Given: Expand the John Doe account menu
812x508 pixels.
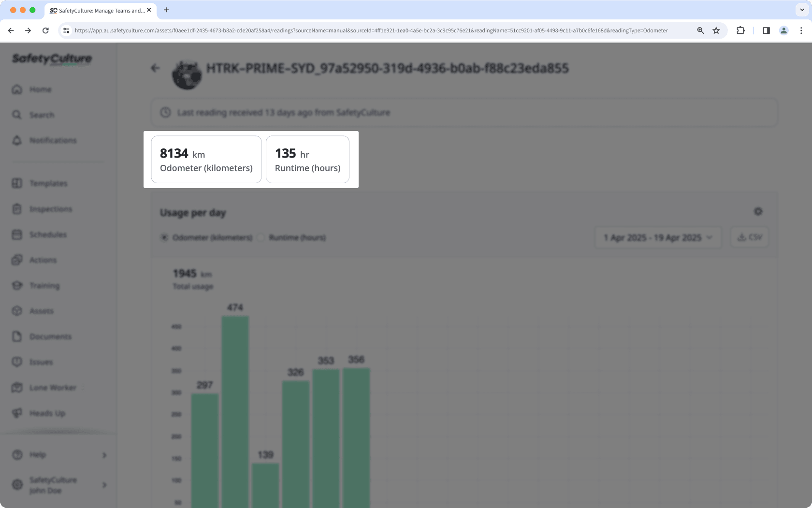Looking at the screenshot, I should click(104, 485).
